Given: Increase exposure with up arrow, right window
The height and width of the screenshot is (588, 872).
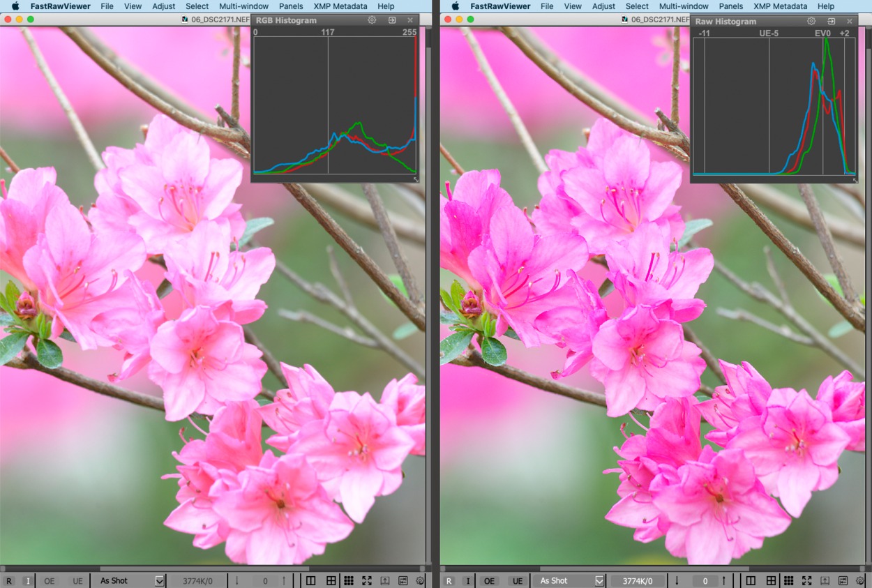Looking at the screenshot, I should click(723, 580).
